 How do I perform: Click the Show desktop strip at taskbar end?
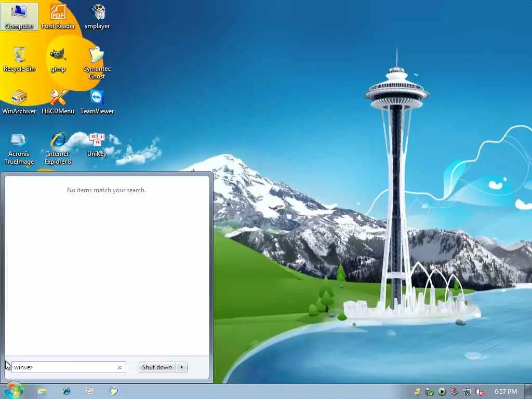point(528,392)
